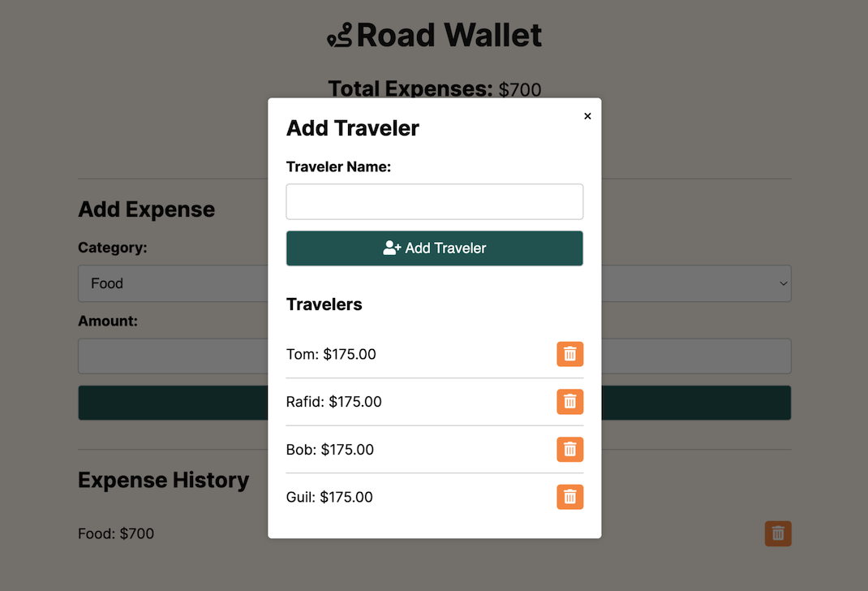Viewport: 868px width, 591px height.
Task: Select the Tom: $175.00 traveler row
Action: 331,354
